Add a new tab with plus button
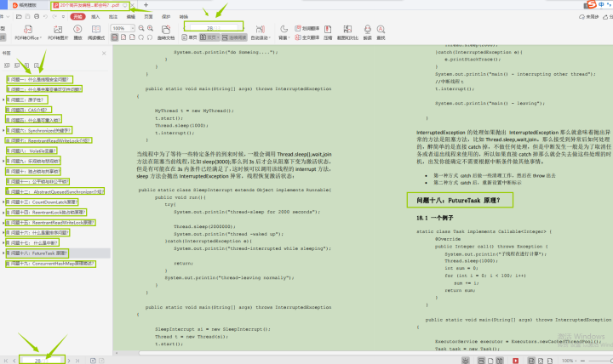This screenshot has height=364, width=613. click(x=146, y=5)
